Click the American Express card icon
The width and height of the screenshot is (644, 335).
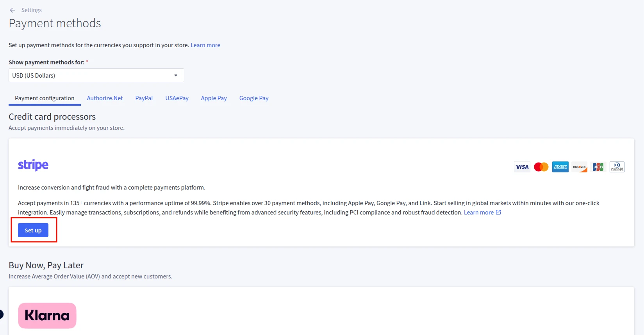pos(560,167)
